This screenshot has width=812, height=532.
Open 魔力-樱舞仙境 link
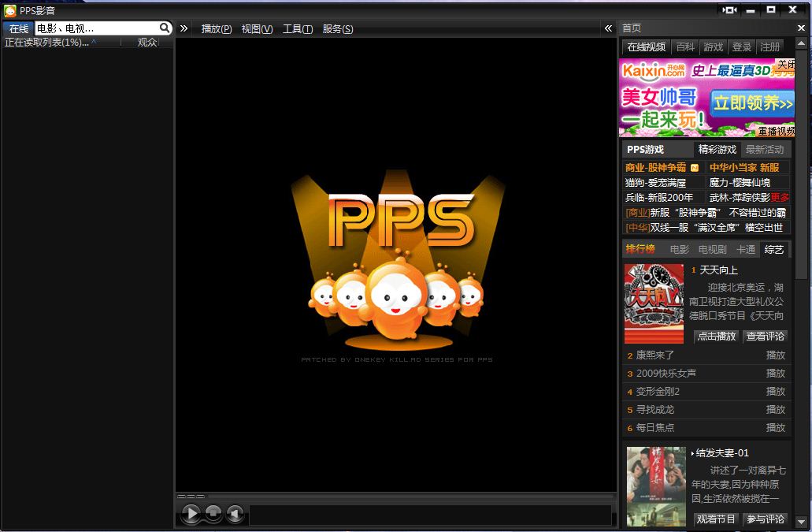pyautogui.click(x=740, y=182)
